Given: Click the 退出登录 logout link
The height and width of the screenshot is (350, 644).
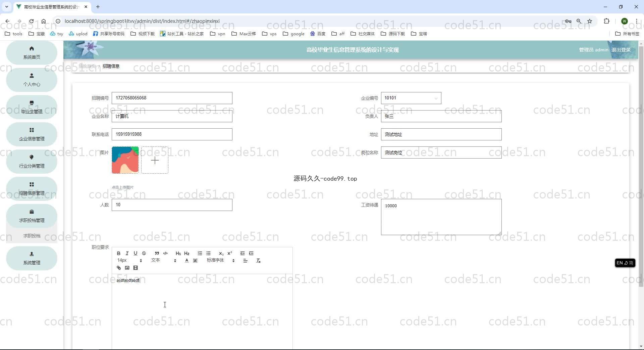Looking at the screenshot, I should (621, 50).
